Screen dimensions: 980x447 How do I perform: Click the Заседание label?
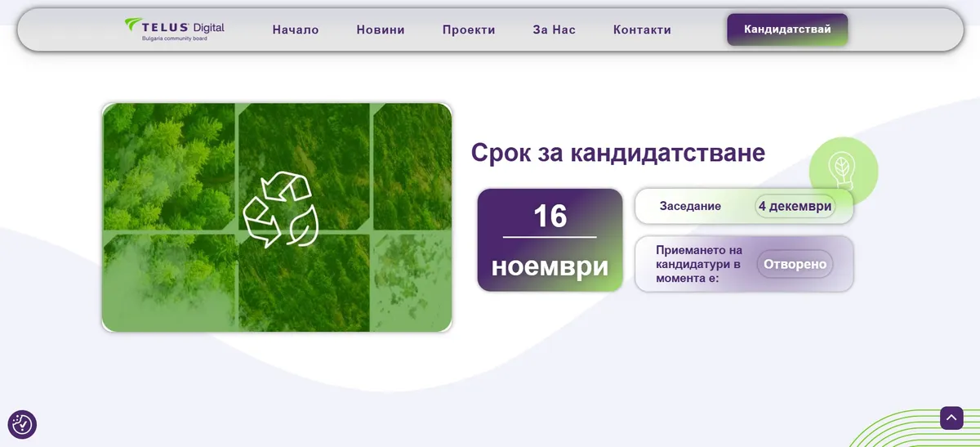pos(690,206)
